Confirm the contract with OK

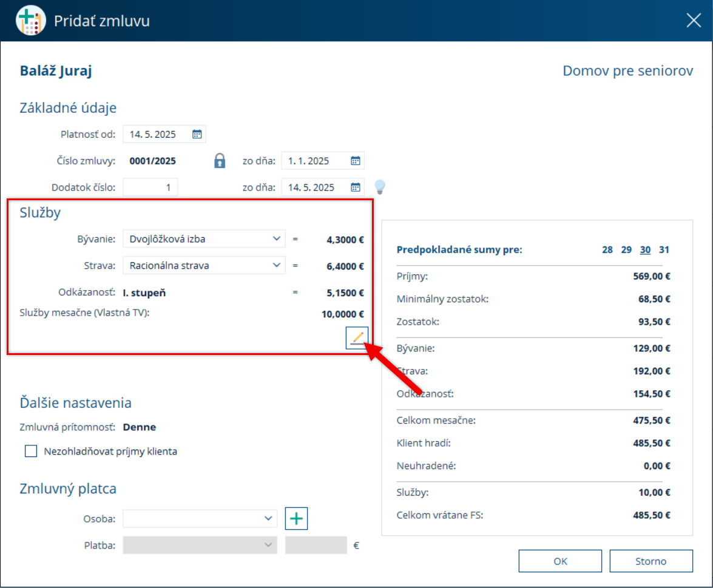tap(560, 561)
